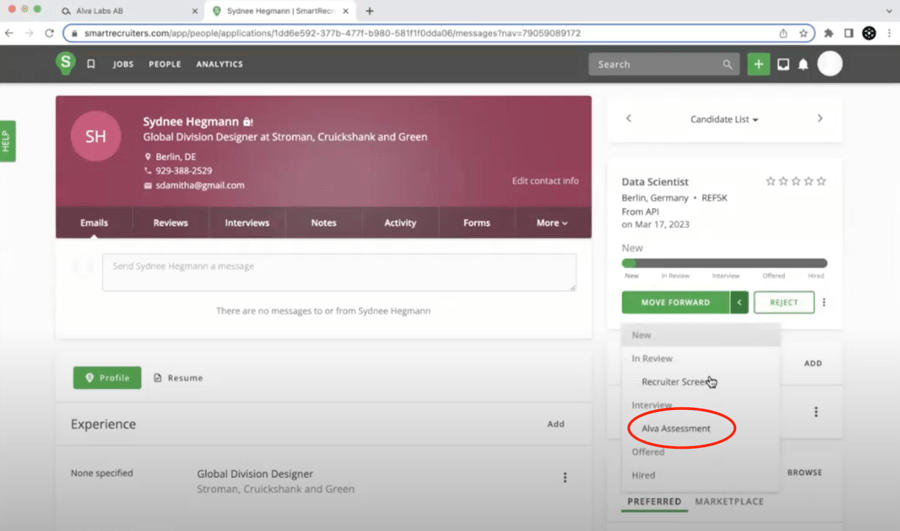Open the inbox messages icon
The image size is (900, 531).
point(783,64)
